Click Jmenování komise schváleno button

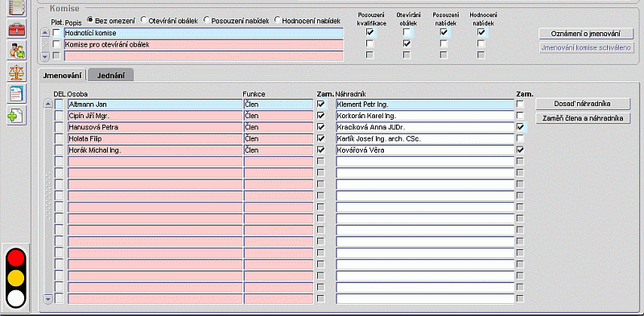586,47
